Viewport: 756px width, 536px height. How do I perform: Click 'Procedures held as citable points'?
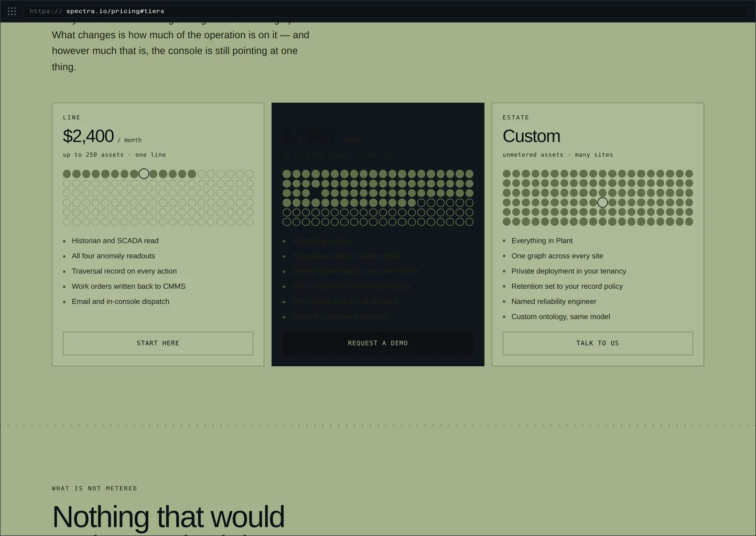pos(345,256)
